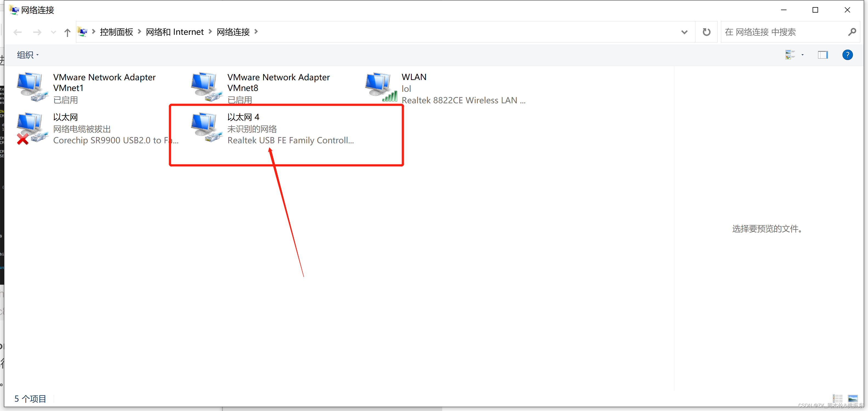
Task: Select the VMware Network Adapter VMnet1 icon
Action: click(x=31, y=87)
